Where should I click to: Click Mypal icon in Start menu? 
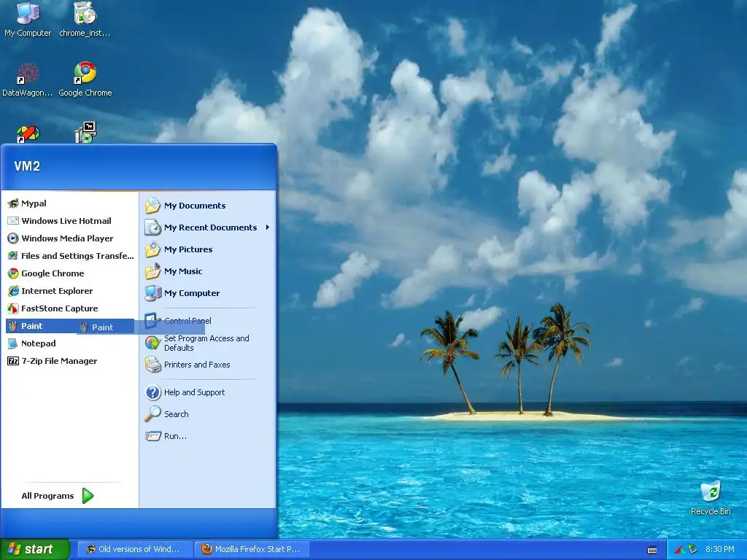[x=13, y=203]
